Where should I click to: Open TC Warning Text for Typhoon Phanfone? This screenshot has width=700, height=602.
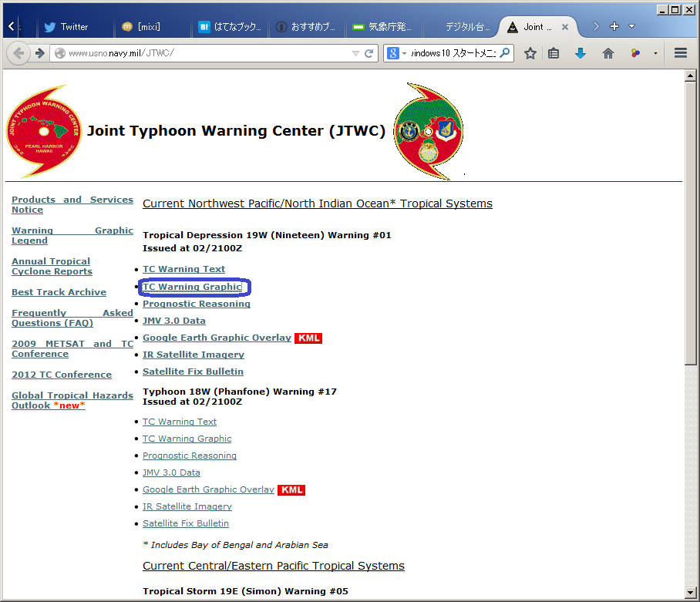(180, 422)
